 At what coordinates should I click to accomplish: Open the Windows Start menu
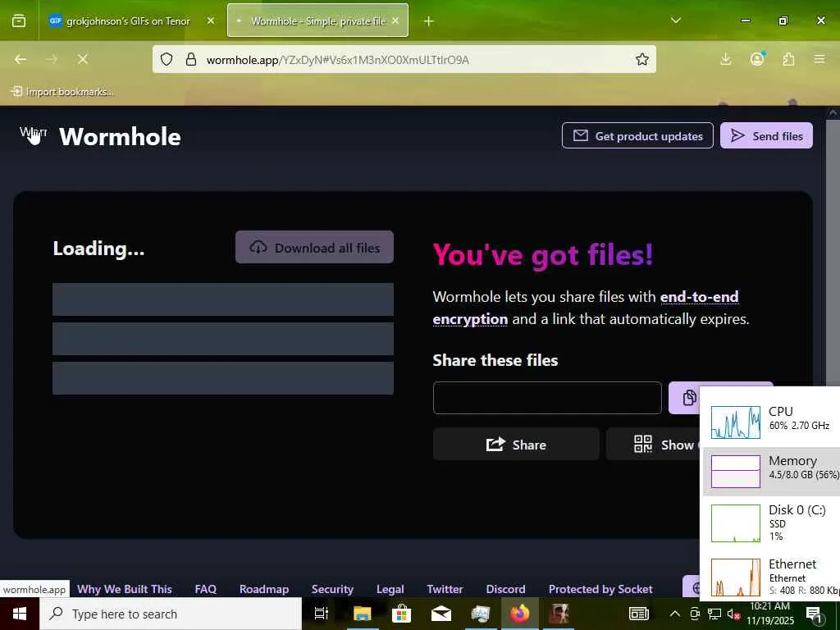(20, 614)
